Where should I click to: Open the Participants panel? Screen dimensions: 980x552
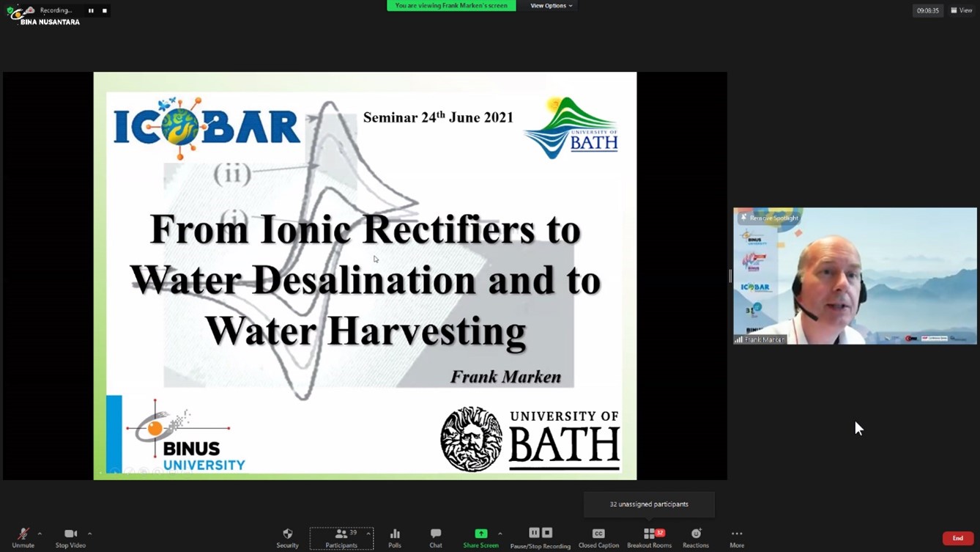point(341,538)
